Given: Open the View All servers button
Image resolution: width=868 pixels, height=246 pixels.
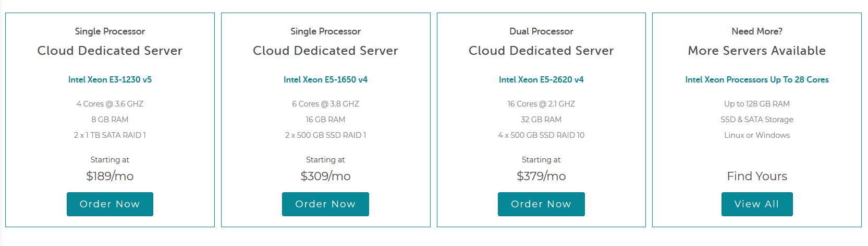Looking at the screenshot, I should (757, 204).
